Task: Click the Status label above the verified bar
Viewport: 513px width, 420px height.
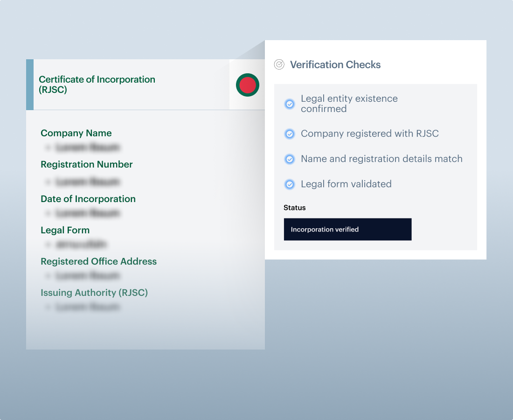Action: [295, 208]
